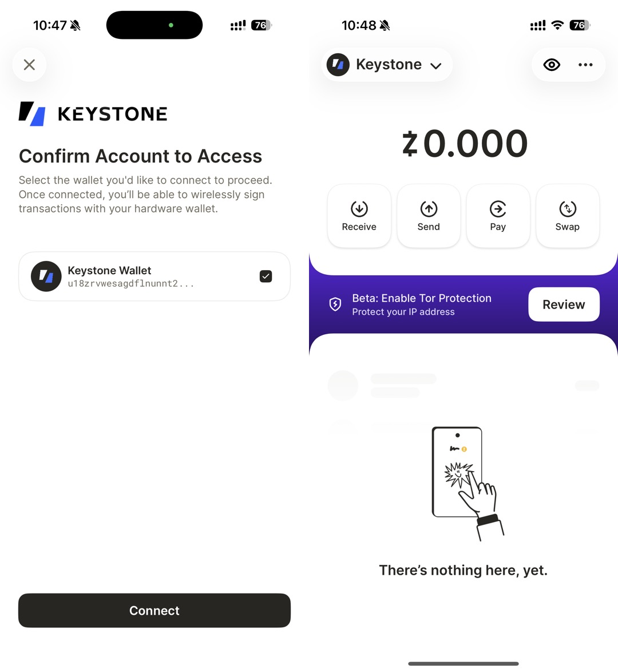This screenshot has width=618, height=672.
Task: Open the Keystone account switcher dropdown
Action: click(388, 65)
